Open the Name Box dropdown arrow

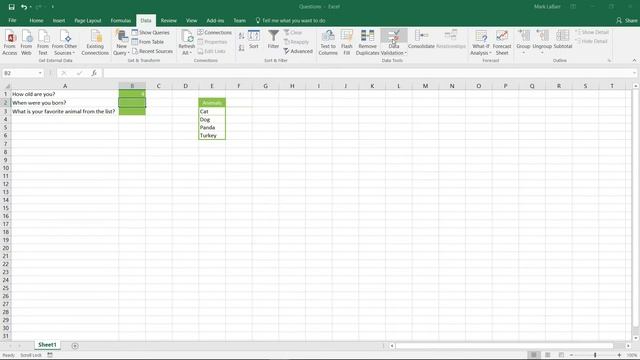pyautogui.click(x=40, y=73)
